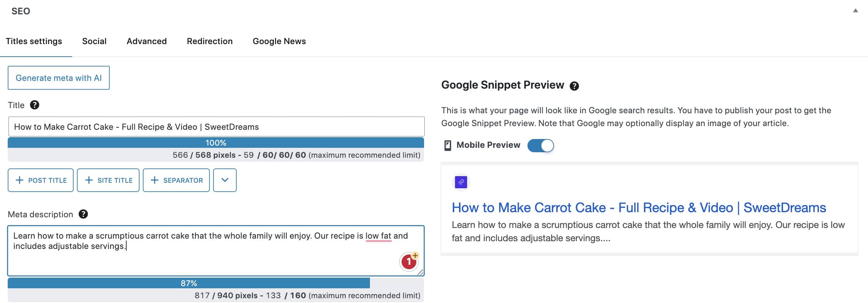Click the purple site favicon in snippet
The image size is (868, 303).
[x=461, y=182]
